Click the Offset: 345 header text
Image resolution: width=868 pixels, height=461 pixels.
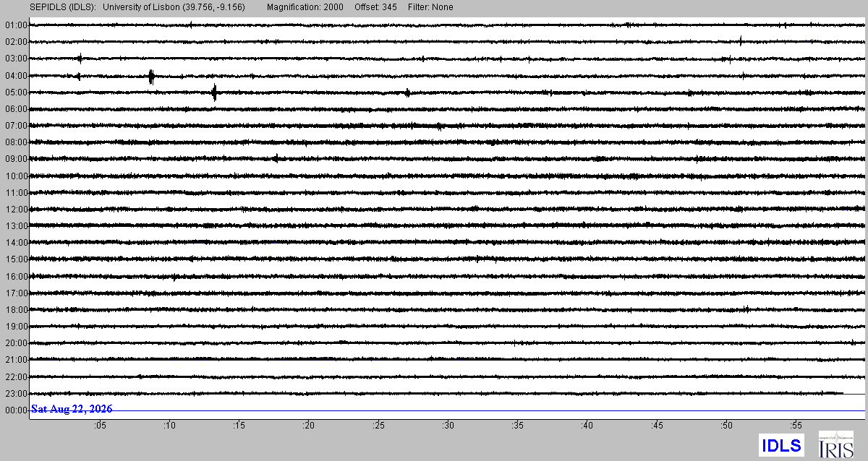375,7
